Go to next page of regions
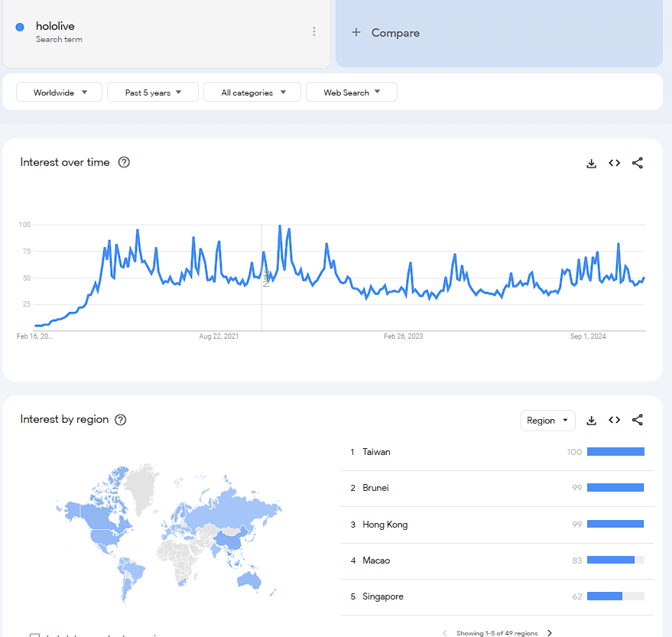This screenshot has height=637, width=672. coord(550,632)
